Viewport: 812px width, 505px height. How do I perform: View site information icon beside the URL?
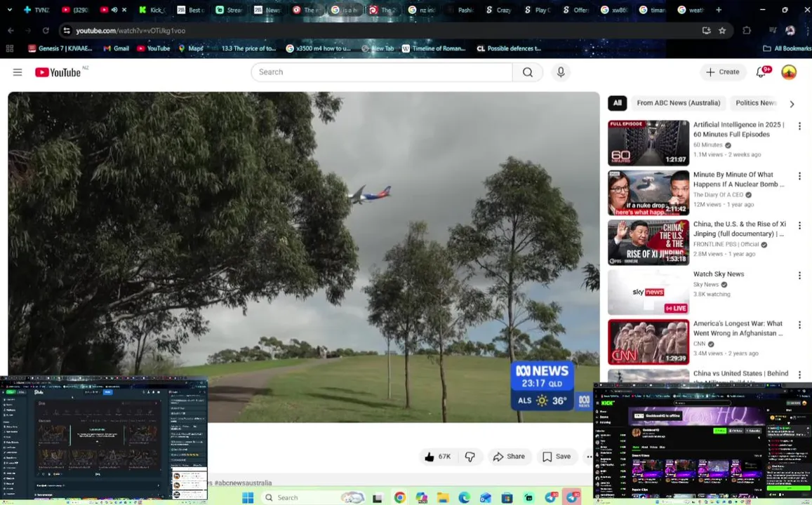click(66, 31)
